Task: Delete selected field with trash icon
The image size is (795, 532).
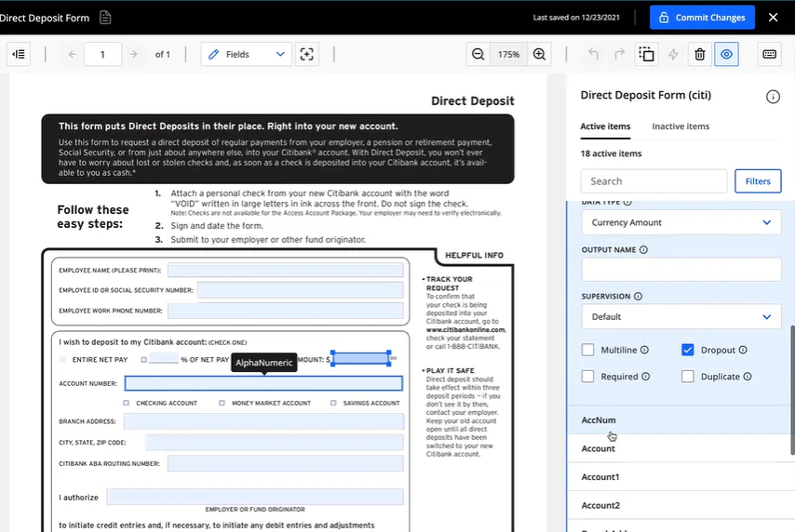Action: 700,54
